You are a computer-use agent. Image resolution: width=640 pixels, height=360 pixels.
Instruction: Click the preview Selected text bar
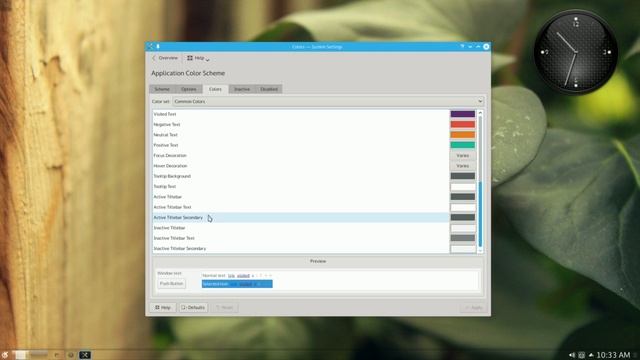pos(237,284)
